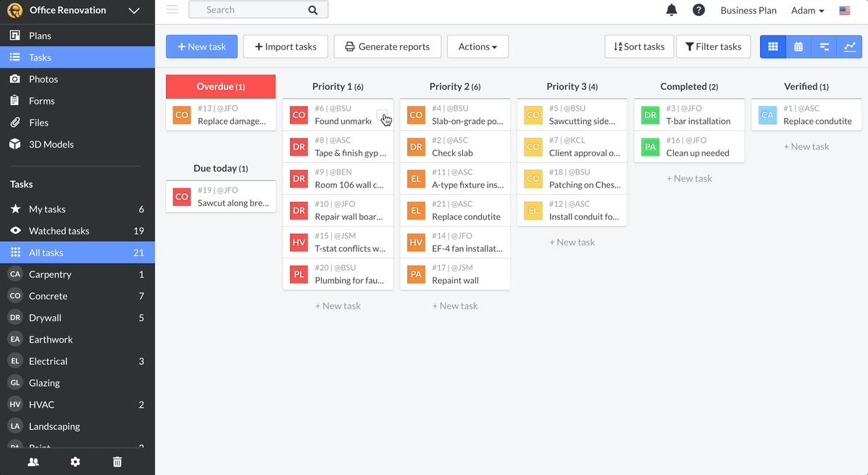The image size is (868, 475).
Task: Click Generate reports
Action: [387, 46]
